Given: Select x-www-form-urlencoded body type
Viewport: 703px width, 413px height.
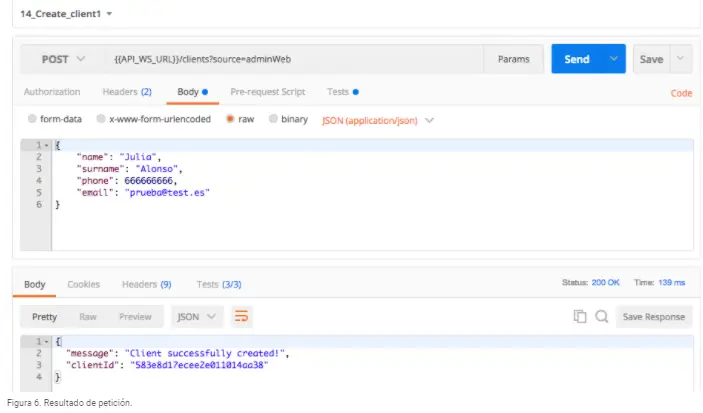Looking at the screenshot, I should 101,119.
